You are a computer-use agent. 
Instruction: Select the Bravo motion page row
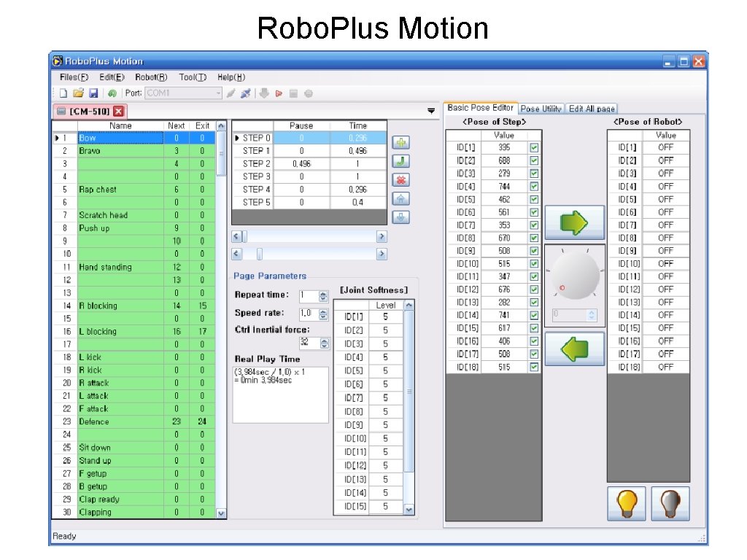133,150
